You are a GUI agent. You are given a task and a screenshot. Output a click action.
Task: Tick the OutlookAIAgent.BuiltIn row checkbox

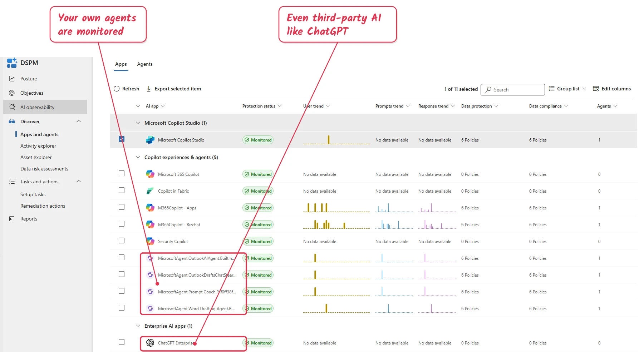pos(122,257)
